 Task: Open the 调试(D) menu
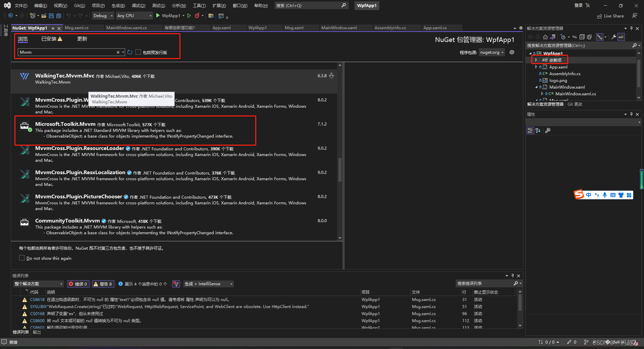tap(139, 6)
